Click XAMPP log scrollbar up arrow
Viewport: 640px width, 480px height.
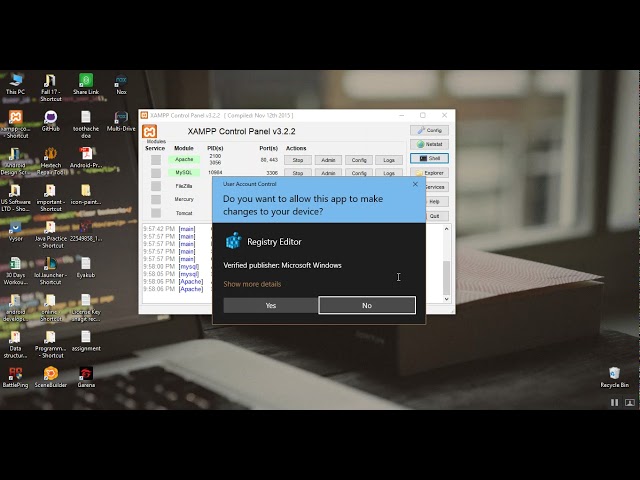[447, 229]
